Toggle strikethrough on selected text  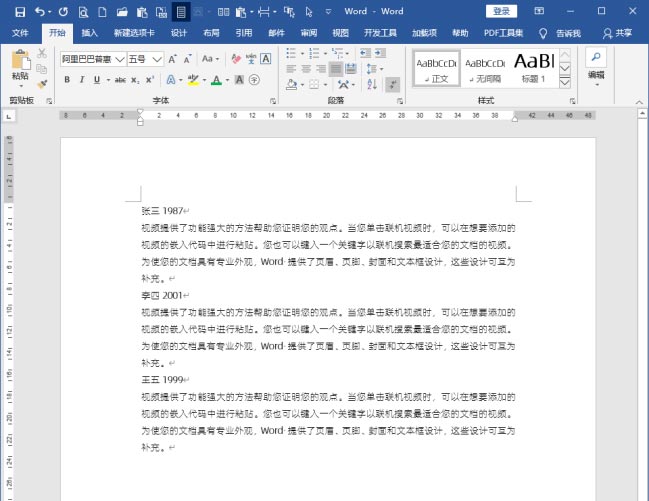[x=120, y=79]
